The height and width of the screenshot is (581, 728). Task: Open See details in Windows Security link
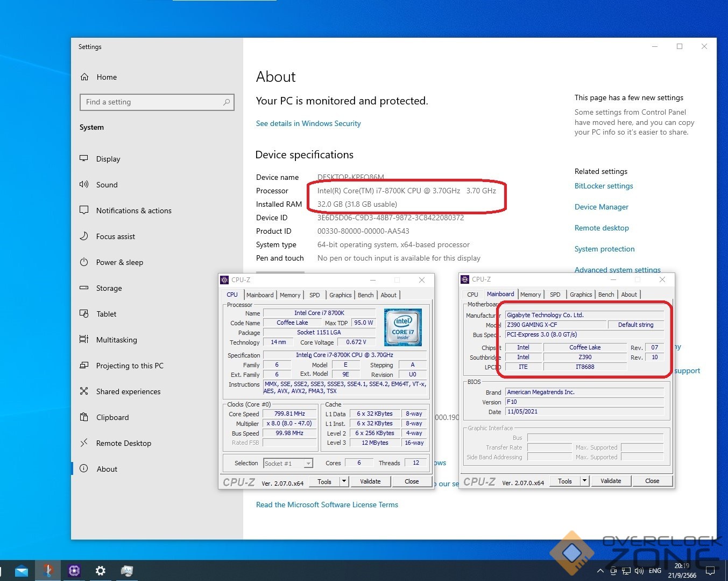pyautogui.click(x=308, y=123)
